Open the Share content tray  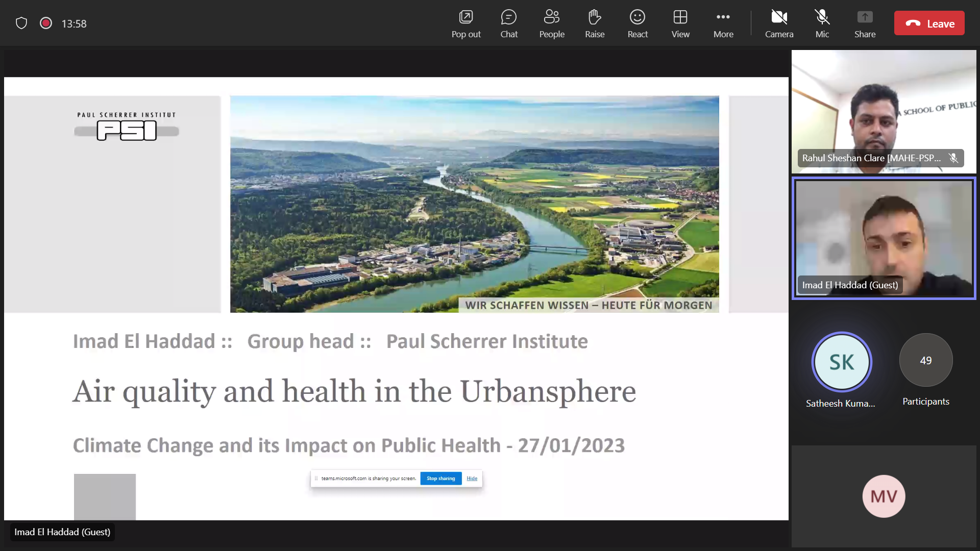click(x=865, y=23)
